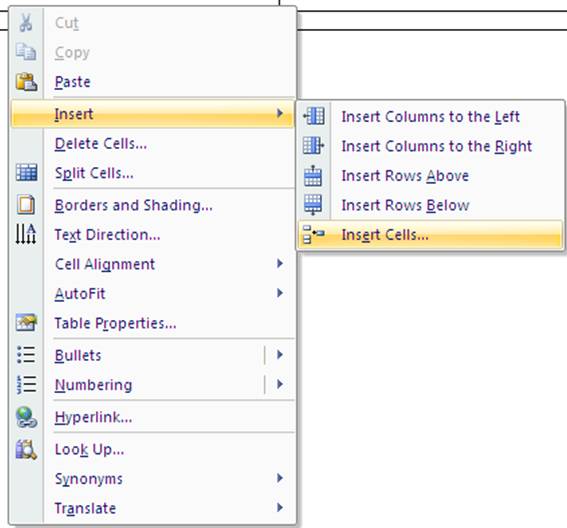Open the Bullets dropdown arrow
The height and width of the screenshot is (528, 567).
(x=280, y=355)
